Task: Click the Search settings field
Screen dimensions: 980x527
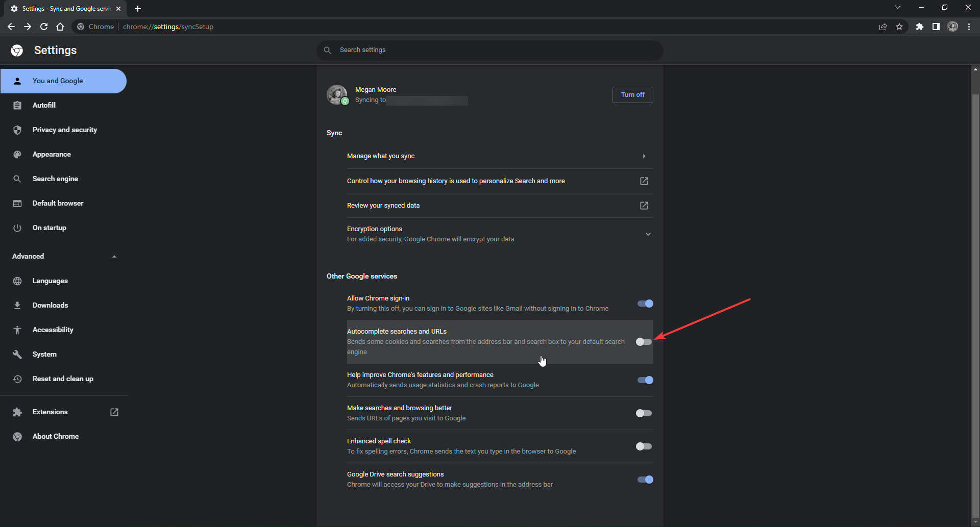Action: (x=490, y=50)
